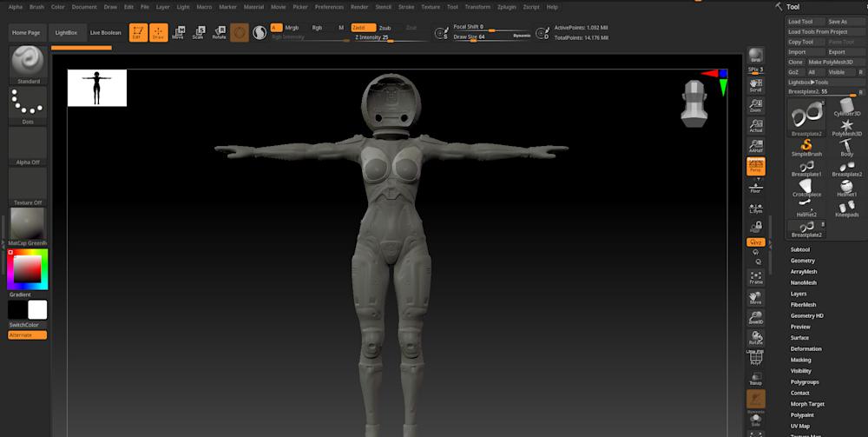Open the Zplugin menu
The width and height of the screenshot is (868, 437).
click(x=506, y=6)
